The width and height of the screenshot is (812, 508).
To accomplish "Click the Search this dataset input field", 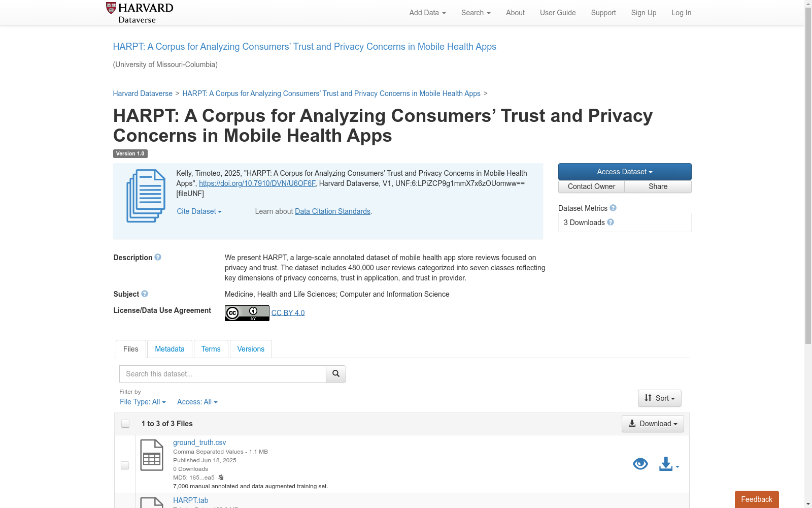I will (x=222, y=374).
